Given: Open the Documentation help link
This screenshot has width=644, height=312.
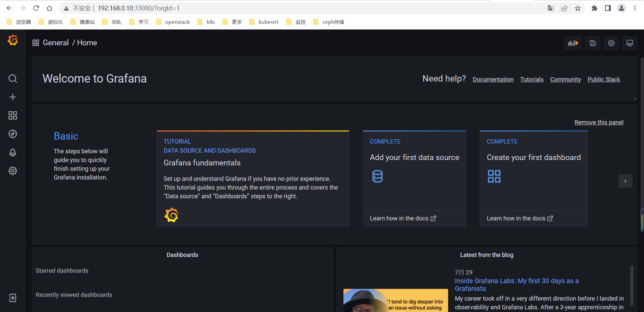Looking at the screenshot, I should pyautogui.click(x=493, y=80).
